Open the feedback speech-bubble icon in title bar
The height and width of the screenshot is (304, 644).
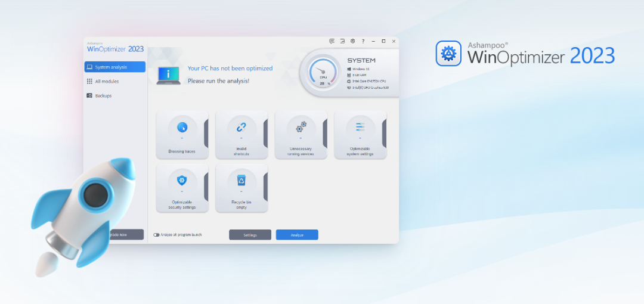332,41
